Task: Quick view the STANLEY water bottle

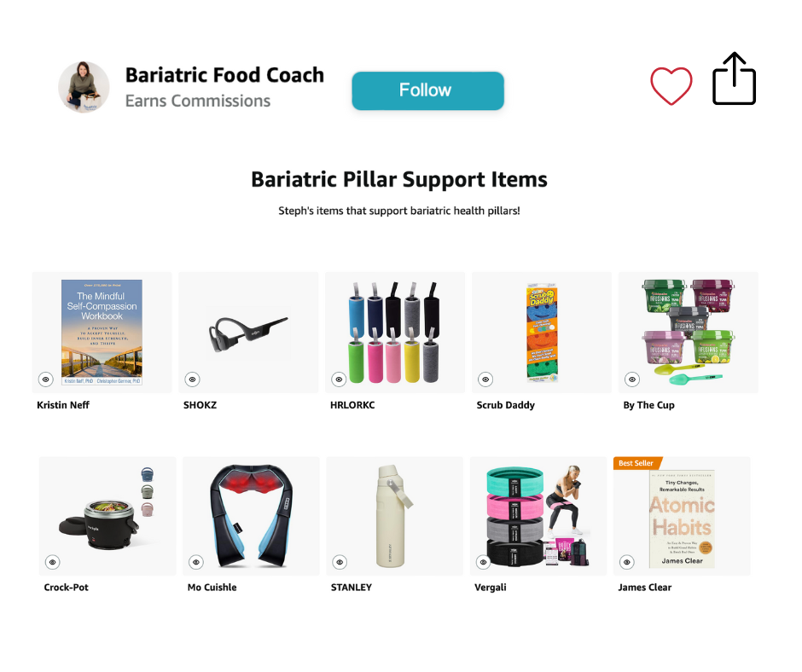Action: pyautogui.click(x=340, y=561)
